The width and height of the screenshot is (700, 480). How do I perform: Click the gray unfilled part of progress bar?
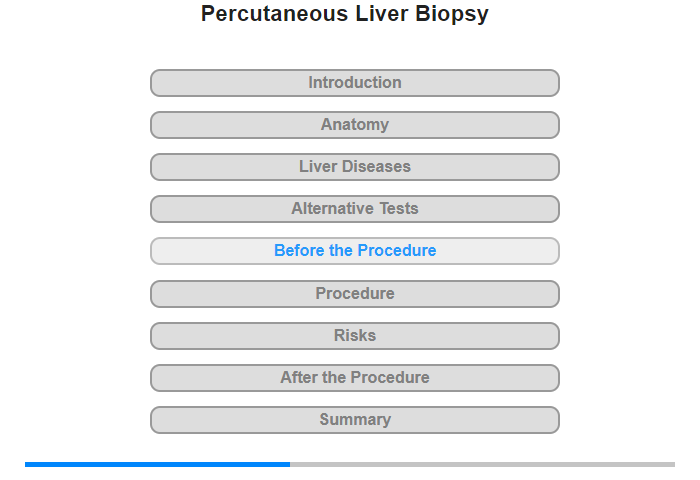coord(483,464)
